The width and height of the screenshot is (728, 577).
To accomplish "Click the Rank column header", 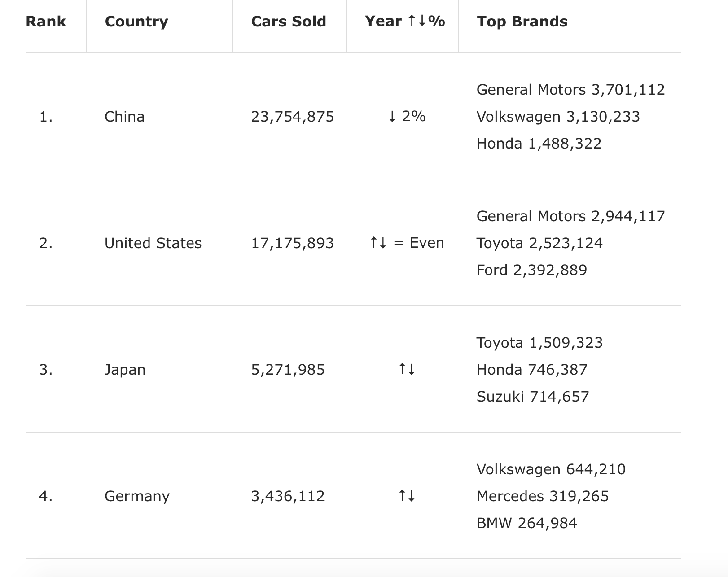I will click(46, 22).
